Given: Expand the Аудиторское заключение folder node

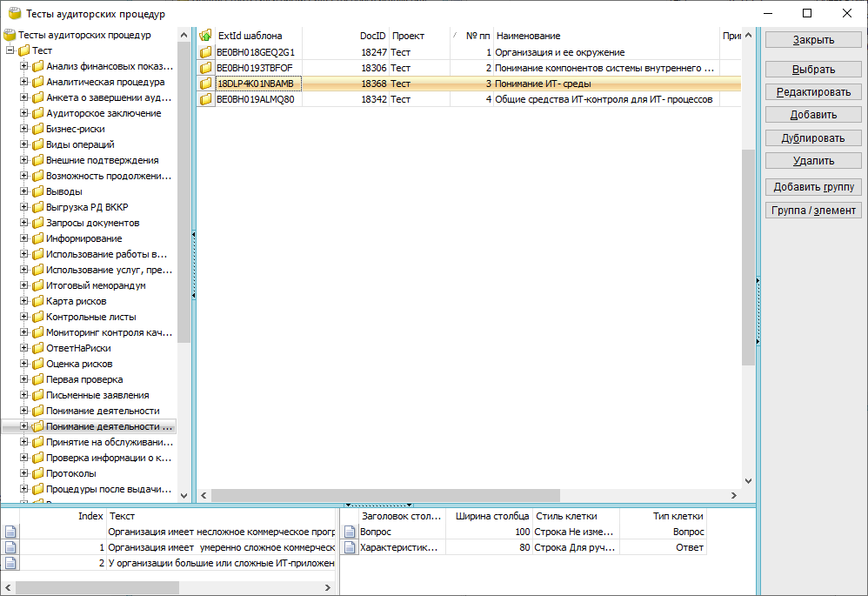Looking at the screenshot, I should [24, 113].
